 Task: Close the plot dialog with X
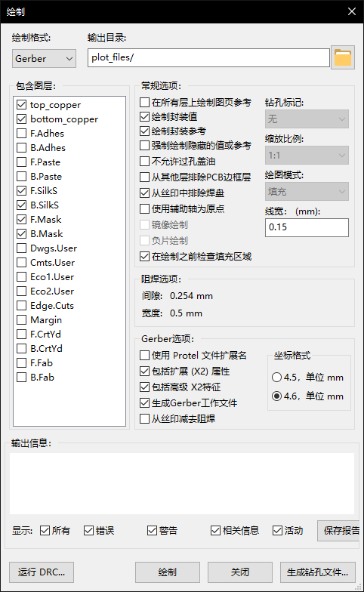click(x=352, y=12)
